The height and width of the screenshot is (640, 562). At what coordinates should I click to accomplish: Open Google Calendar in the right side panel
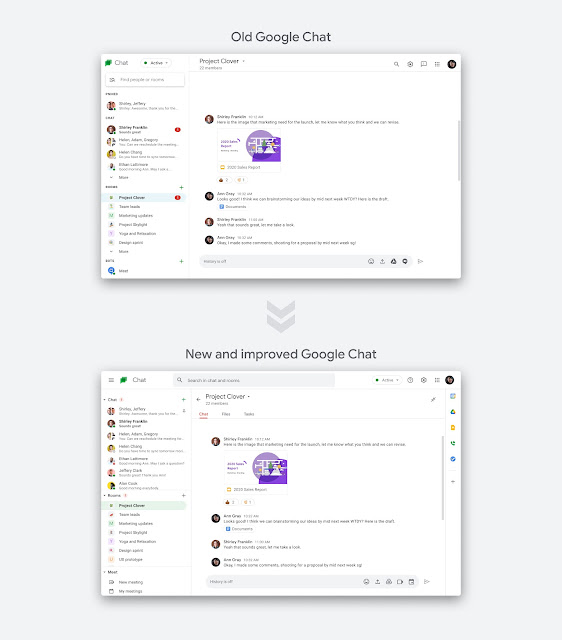pyautogui.click(x=453, y=396)
